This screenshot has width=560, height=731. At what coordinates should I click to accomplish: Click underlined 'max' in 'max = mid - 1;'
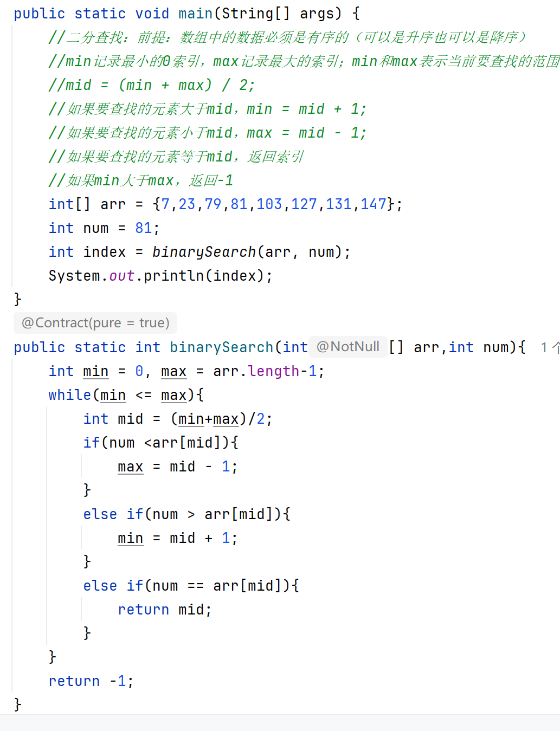(x=131, y=467)
